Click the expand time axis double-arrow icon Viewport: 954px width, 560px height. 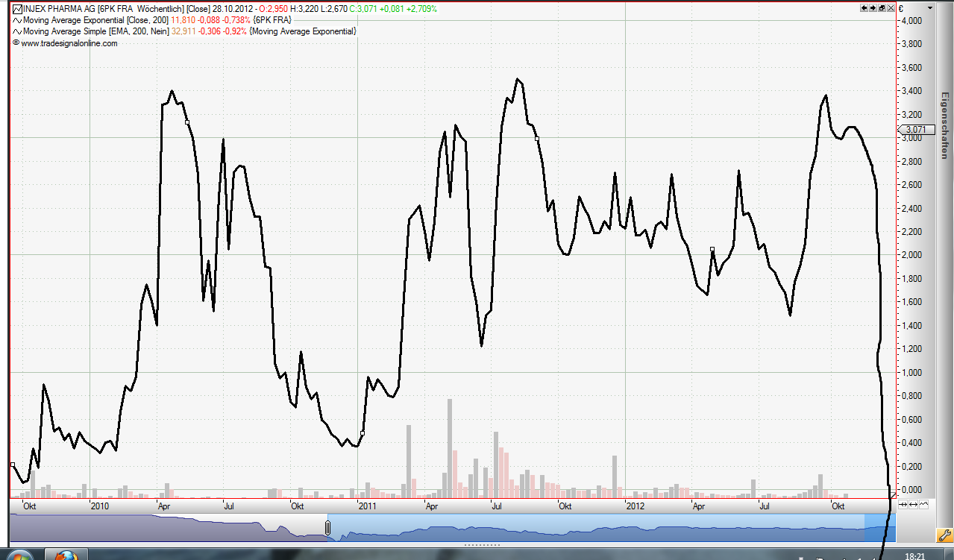(x=913, y=504)
